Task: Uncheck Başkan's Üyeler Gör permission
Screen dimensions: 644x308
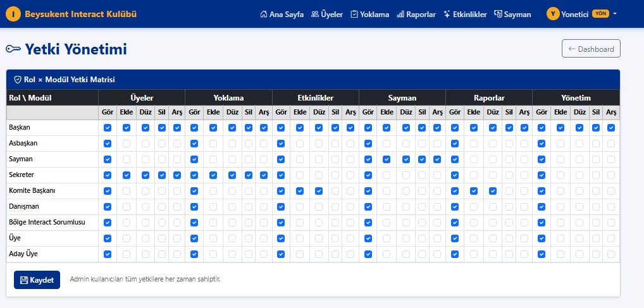Action: pos(108,128)
